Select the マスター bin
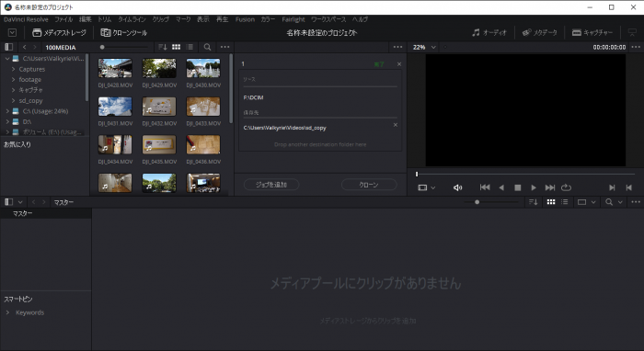This screenshot has width=644, height=351. (46, 213)
